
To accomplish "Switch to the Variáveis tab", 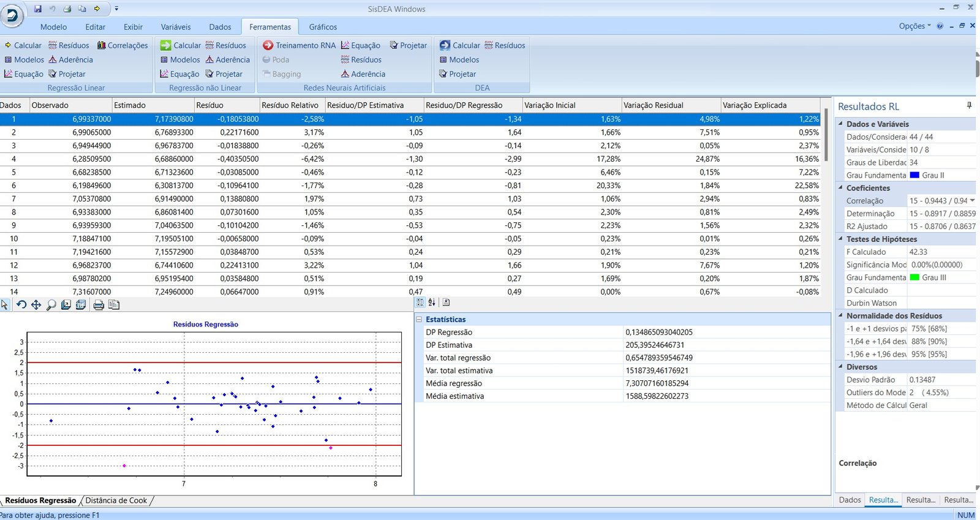I will coord(176,27).
